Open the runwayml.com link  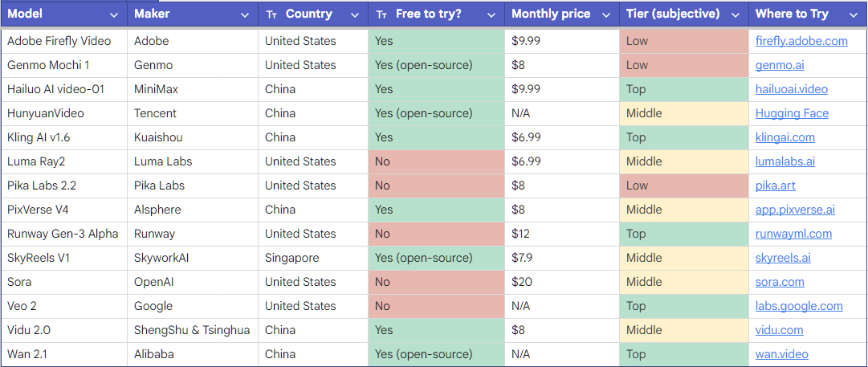tap(793, 234)
